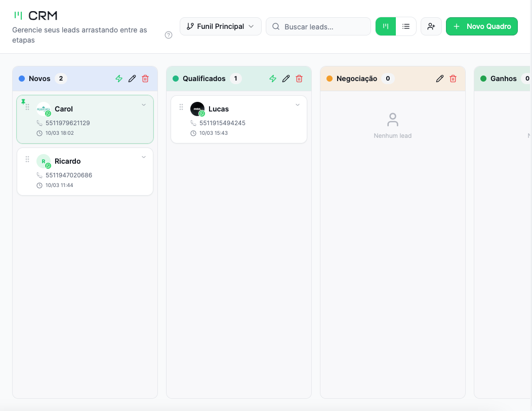Click the blue dot of Novos column

click(22, 79)
